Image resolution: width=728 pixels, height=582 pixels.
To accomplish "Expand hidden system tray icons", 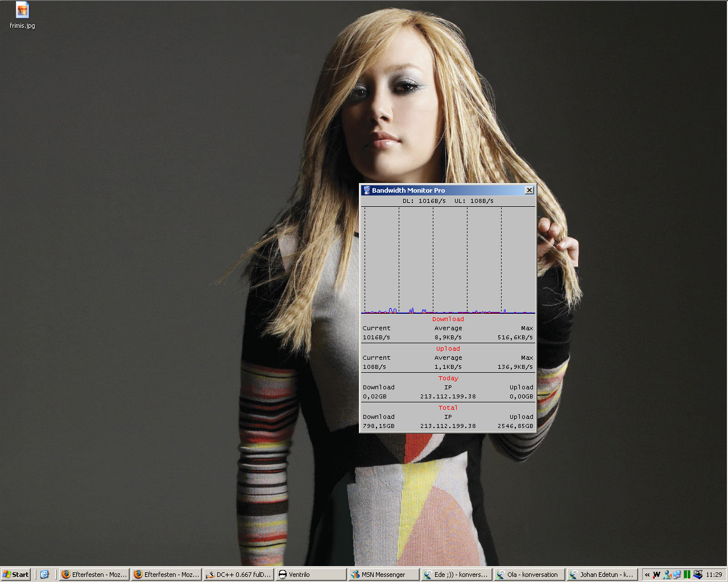I will (x=647, y=575).
